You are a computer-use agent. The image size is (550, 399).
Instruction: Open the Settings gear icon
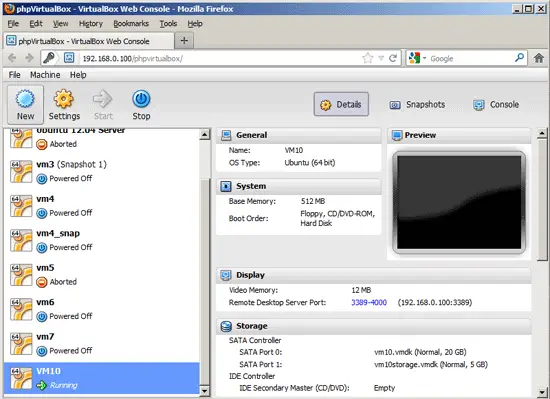(63, 99)
